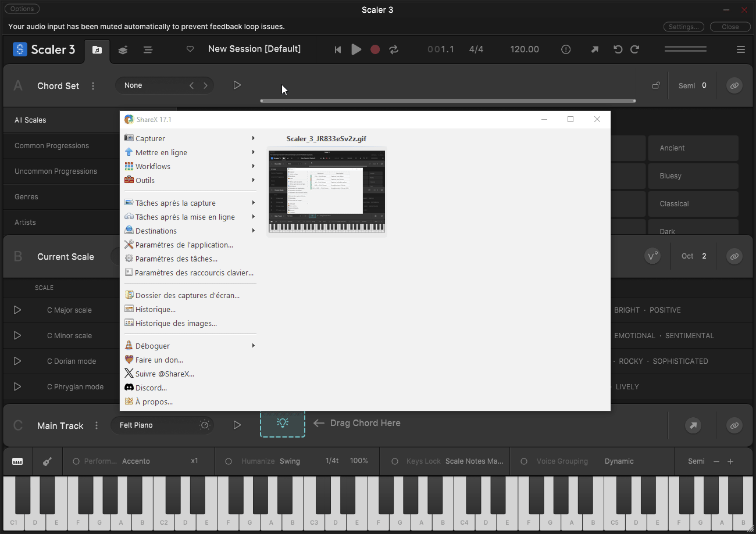The width and height of the screenshot is (756, 534).
Task: Click the V degree circle icon
Action: coord(652,256)
